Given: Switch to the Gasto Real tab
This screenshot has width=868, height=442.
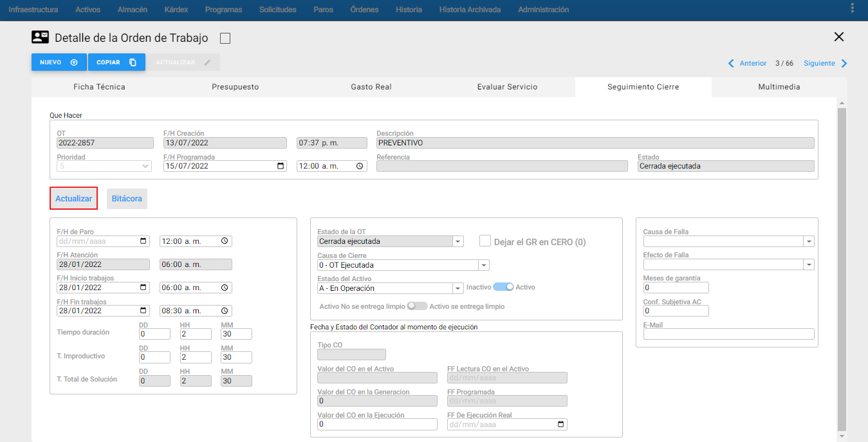Looking at the screenshot, I should pyautogui.click(x=371, y=87).
